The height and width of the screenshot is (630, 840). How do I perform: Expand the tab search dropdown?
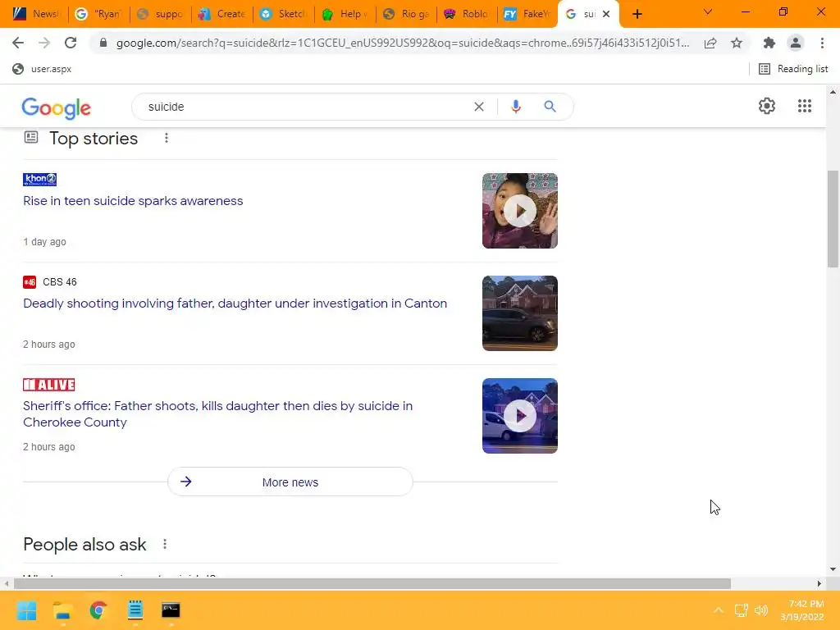[708, 11]
